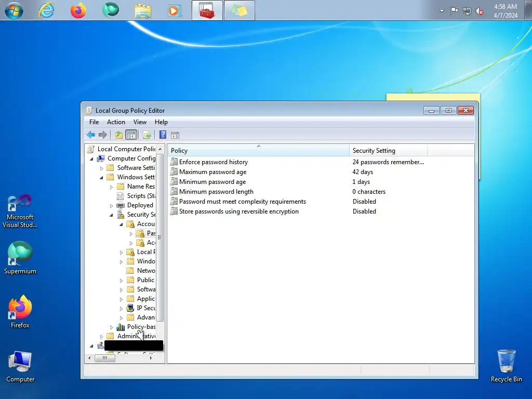Click the Back arrow toolbar button

(90, 135)
